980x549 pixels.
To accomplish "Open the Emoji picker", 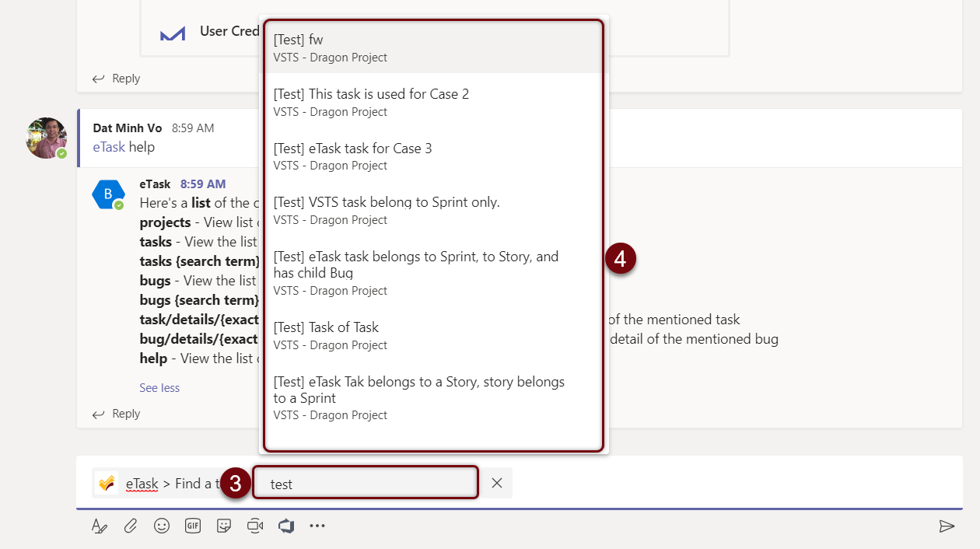I will (162, 526).
